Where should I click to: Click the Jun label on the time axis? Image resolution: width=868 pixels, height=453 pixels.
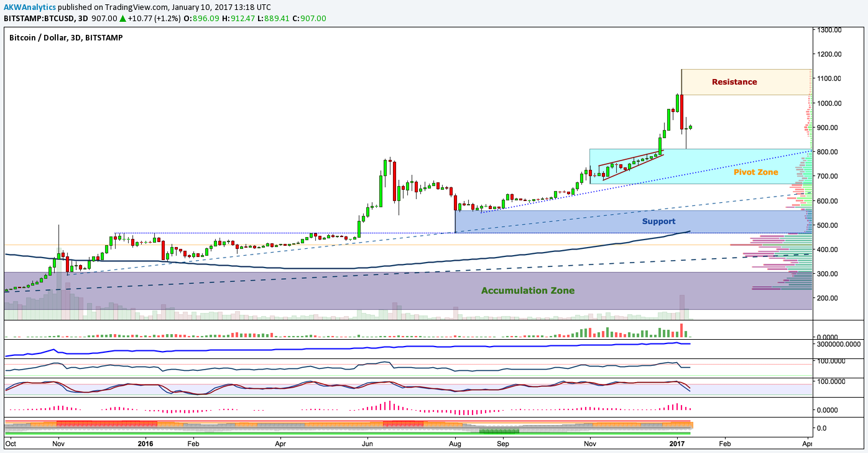(367, 444)
